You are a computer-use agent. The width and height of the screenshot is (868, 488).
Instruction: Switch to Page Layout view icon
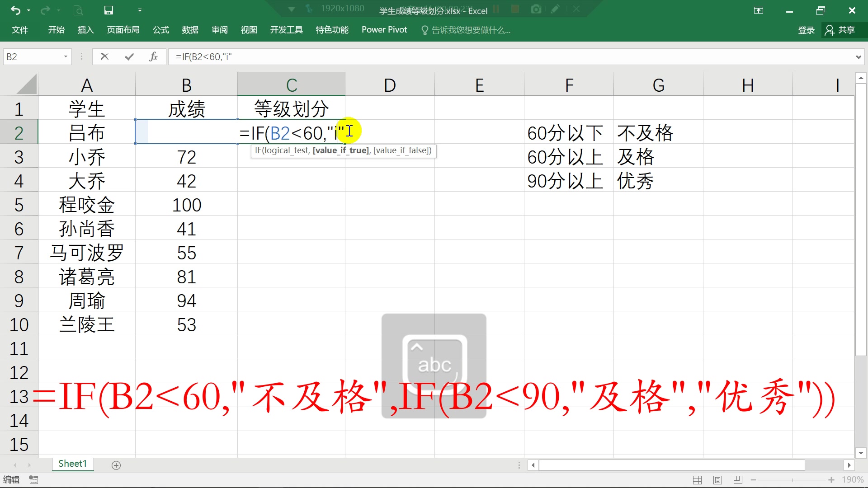[717, 480]
